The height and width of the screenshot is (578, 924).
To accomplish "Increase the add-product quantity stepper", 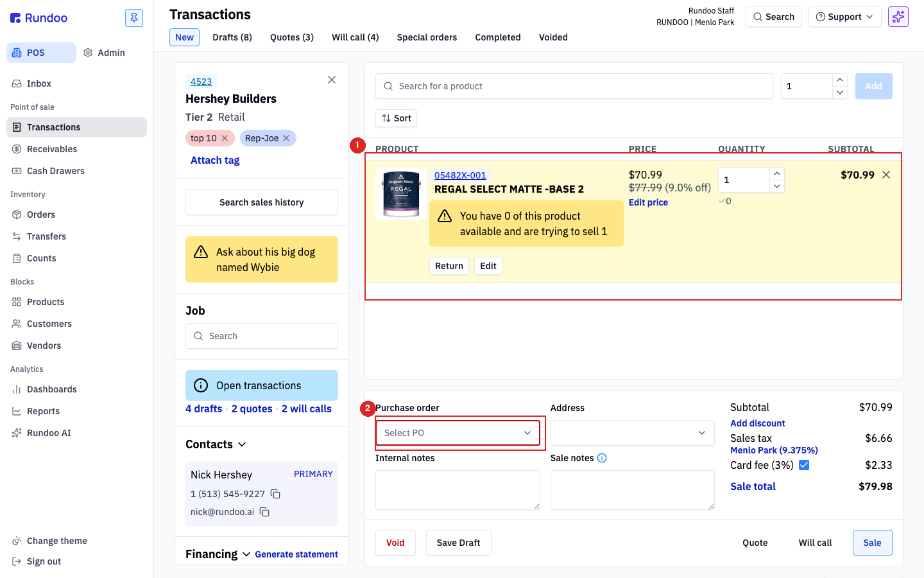I will (840, 80).
